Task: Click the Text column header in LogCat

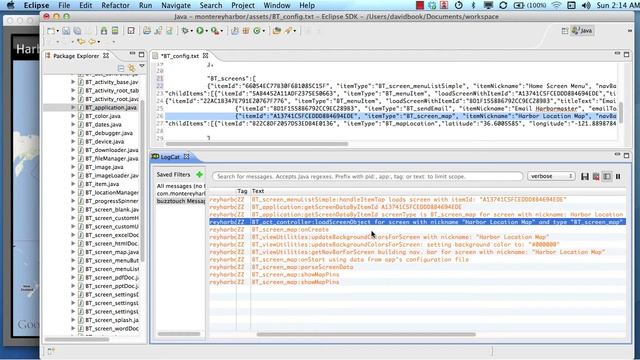Action: [x=258, y=191]
